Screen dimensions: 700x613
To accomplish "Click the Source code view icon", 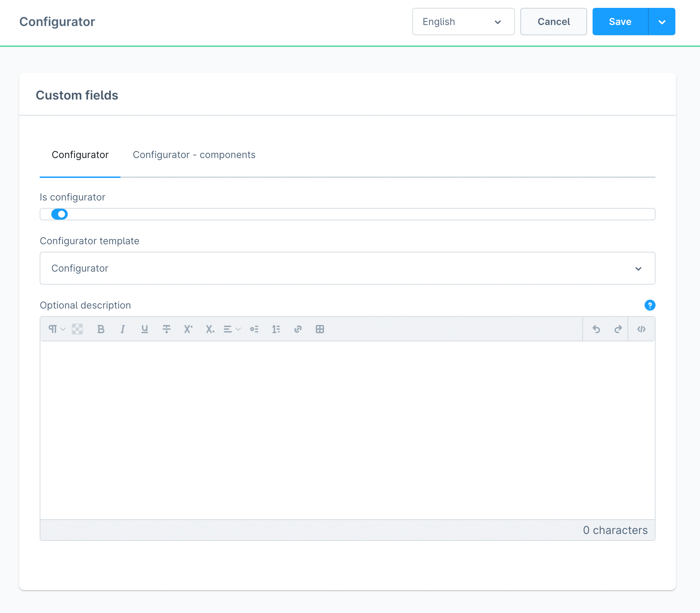I will click(642, 328).
